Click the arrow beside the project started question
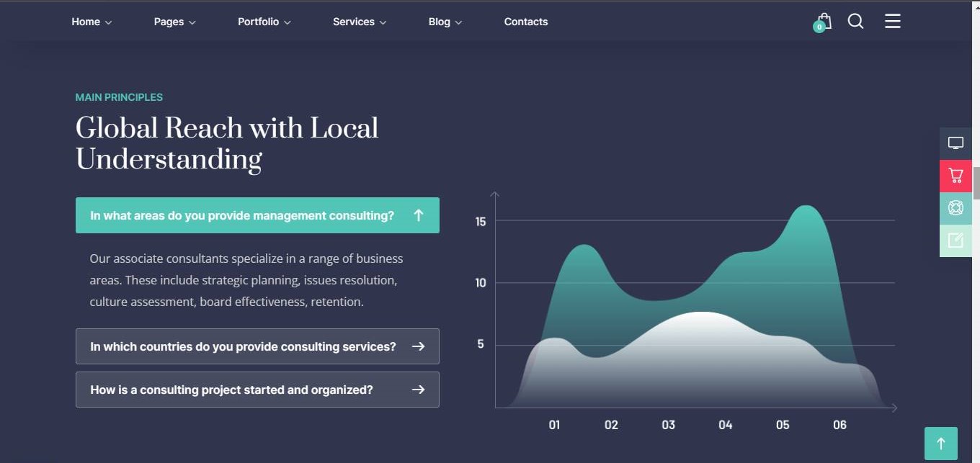980x463 pixels. pyautogui.click(x=418, y=390)
